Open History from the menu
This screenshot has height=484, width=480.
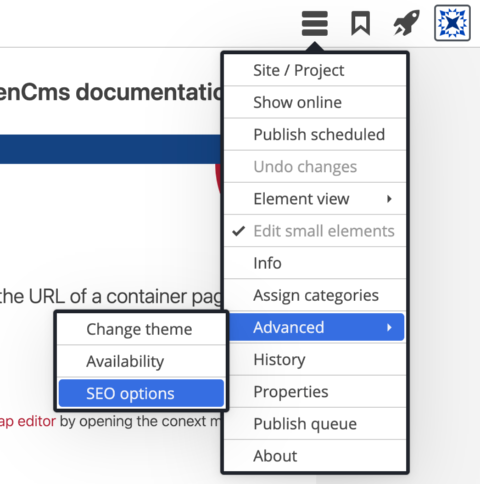coord(315,359)
